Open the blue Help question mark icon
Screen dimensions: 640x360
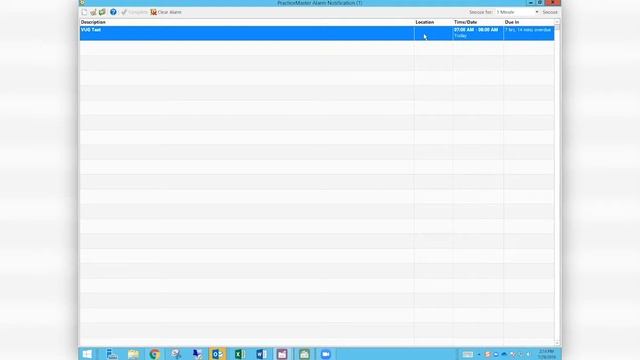tap(113, 12)
